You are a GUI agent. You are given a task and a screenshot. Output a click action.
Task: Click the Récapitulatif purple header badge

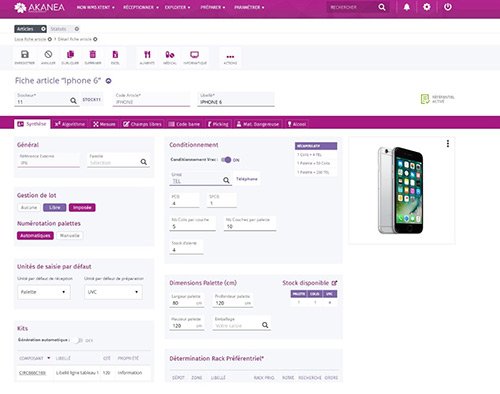tap(316, 146)
